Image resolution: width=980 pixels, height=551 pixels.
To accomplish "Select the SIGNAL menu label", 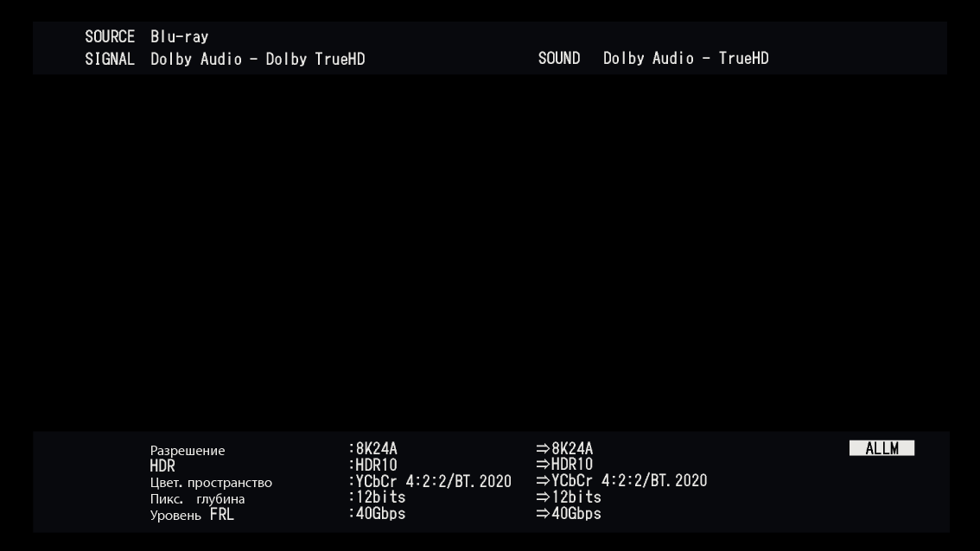I will [x=108, y=59].
